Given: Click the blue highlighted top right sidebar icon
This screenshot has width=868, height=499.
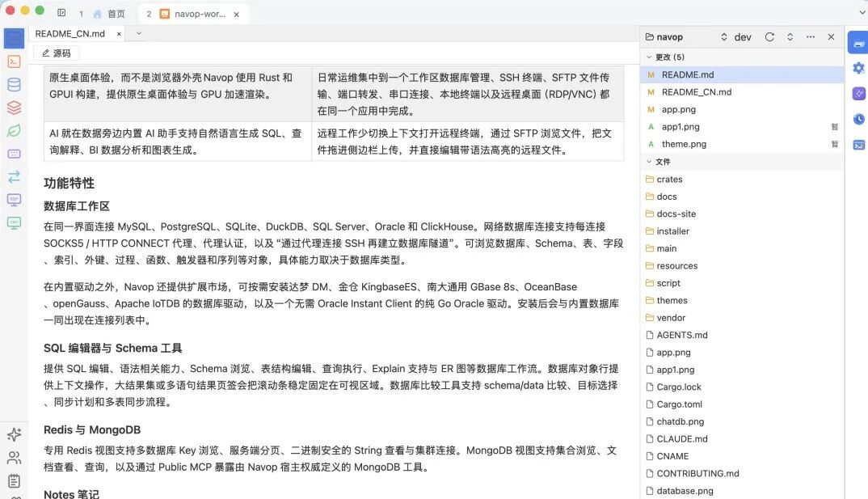Looking at the screenshot, I should click(x=858, y=43).
